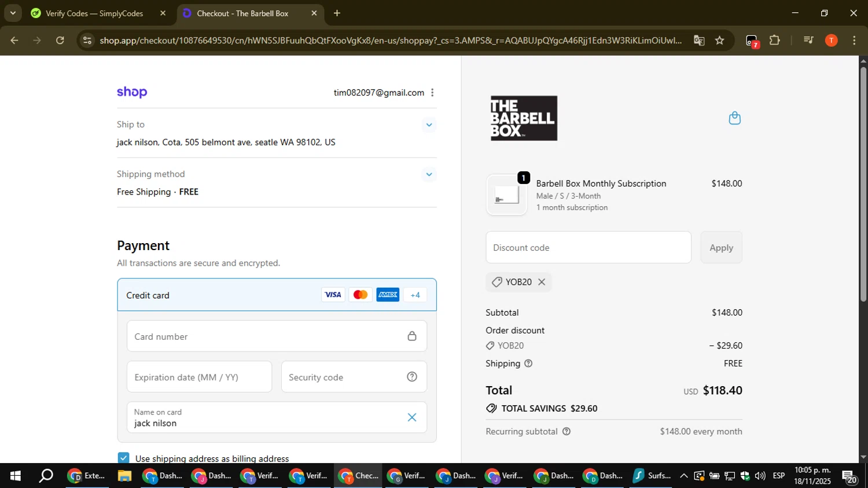Click the Visa card icon
The height and width of the screenshot is (488, 868).
(x=333, y=295)
